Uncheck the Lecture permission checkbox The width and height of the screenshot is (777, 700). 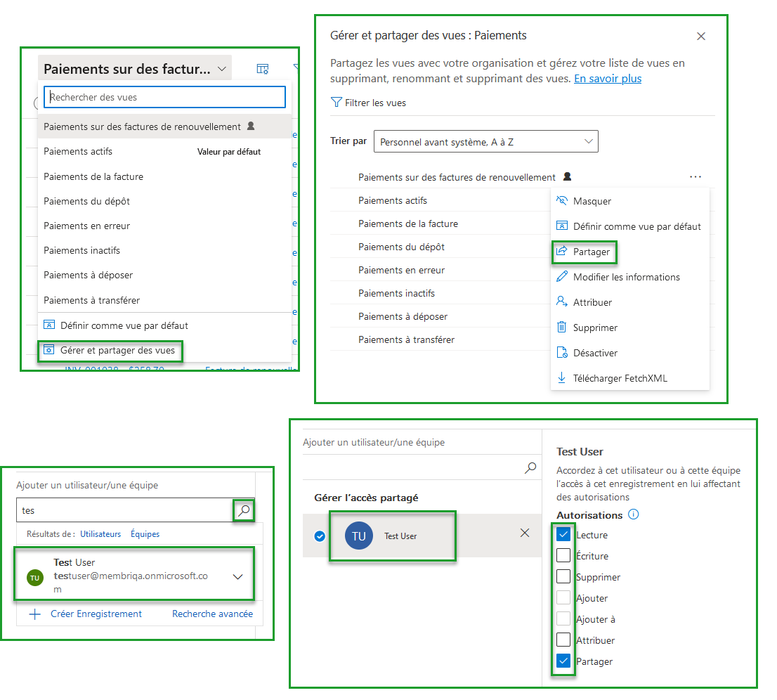coord(563,535)
